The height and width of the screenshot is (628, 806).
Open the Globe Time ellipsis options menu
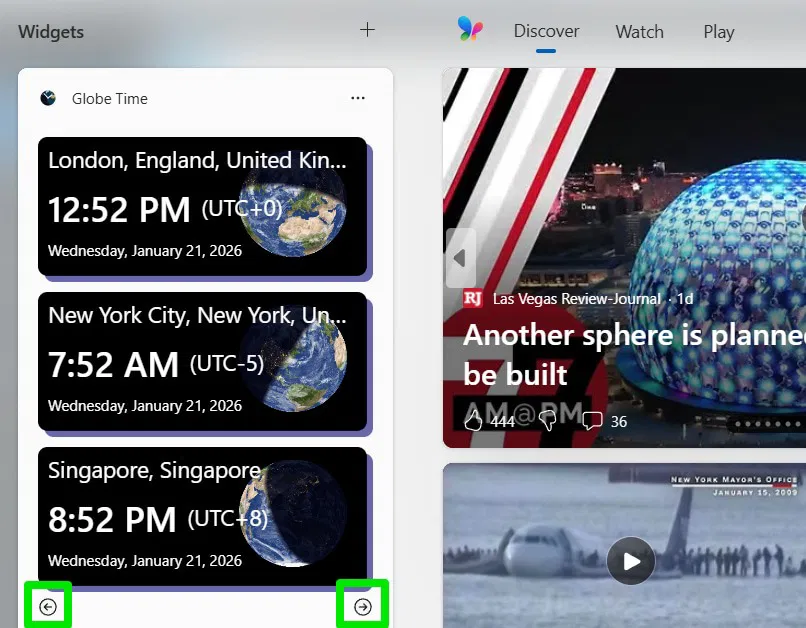click(358, 98)
